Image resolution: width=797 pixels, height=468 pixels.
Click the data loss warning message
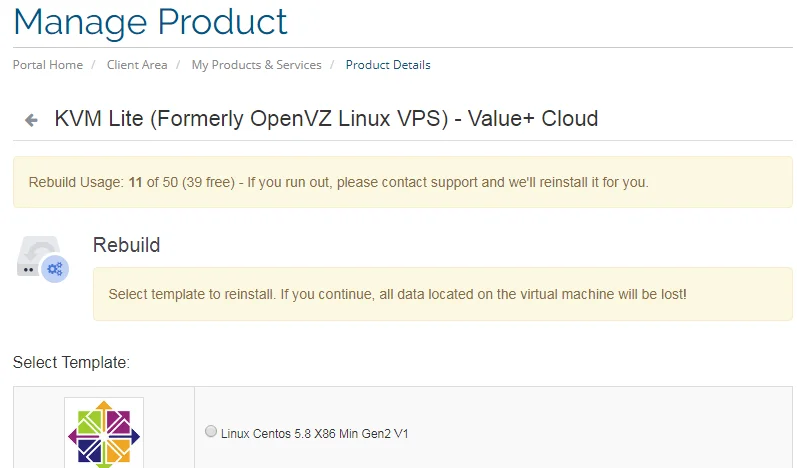click(397, 294)
